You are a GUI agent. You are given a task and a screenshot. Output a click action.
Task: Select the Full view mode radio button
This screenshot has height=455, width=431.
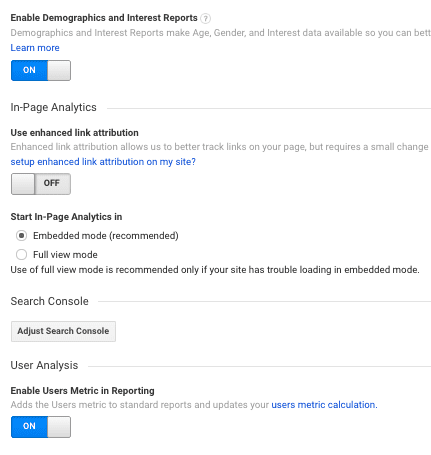coord(21,255)
